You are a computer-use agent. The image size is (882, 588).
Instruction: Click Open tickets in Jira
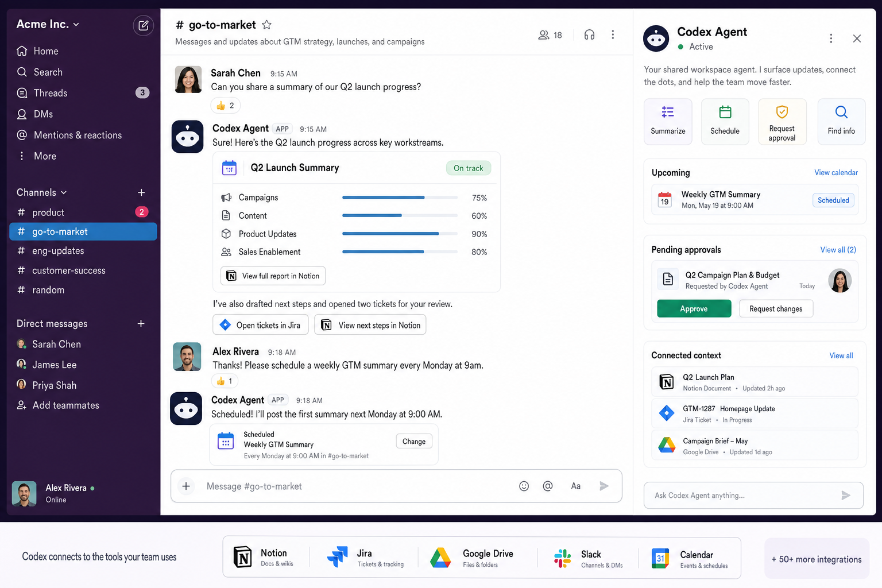click(x=261, y=325)
